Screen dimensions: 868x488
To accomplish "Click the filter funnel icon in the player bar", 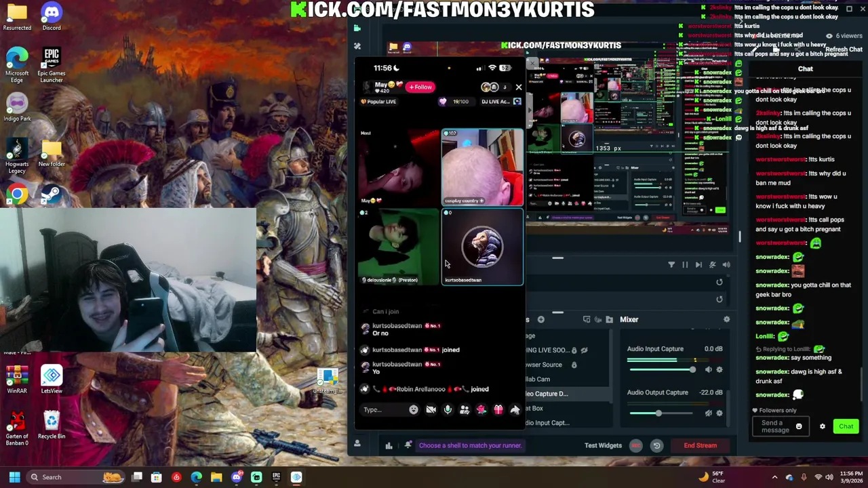I will (x=671, y=265).
